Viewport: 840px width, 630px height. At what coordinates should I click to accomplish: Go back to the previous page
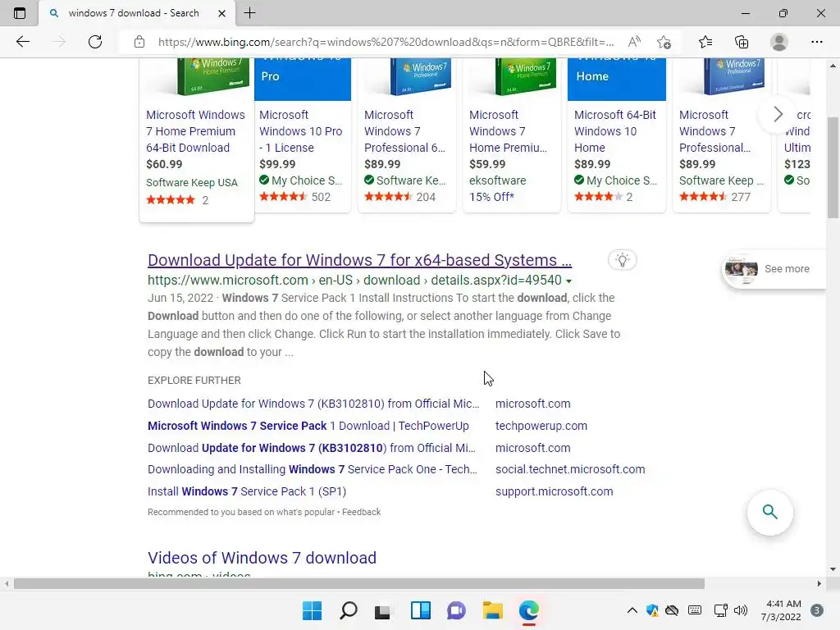point(22,42)
